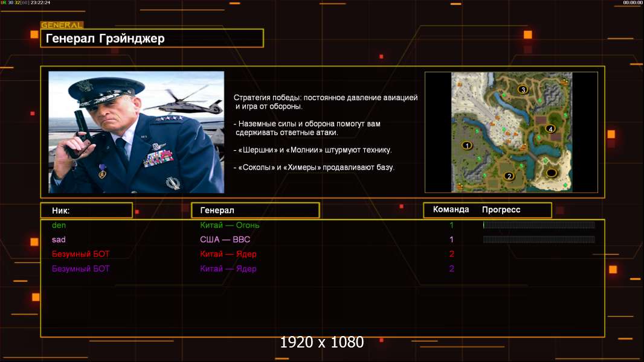Click sad's loading progress bar
Image resolution: width=644 pixels, height=362 pixels.
pyautogui.click(x=539, y=240)
